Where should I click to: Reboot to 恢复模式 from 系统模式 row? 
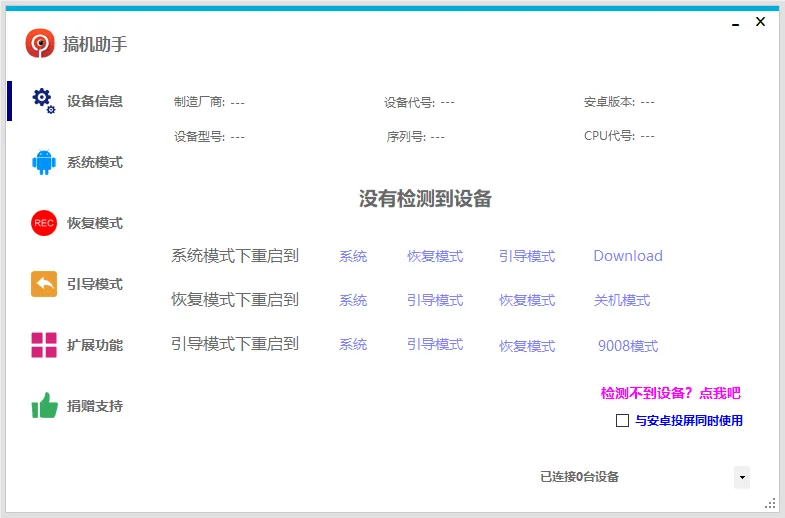pyautogui.click(x=435, y=256)
